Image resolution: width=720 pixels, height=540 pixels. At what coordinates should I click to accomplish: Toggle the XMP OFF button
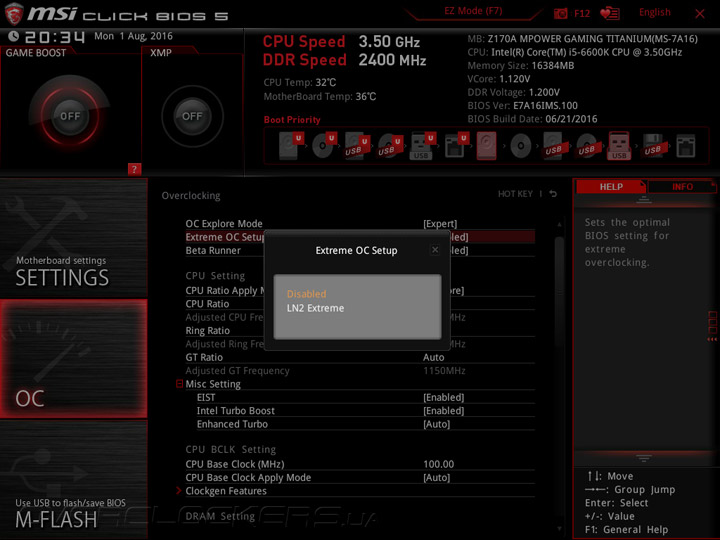click(192, 116)
